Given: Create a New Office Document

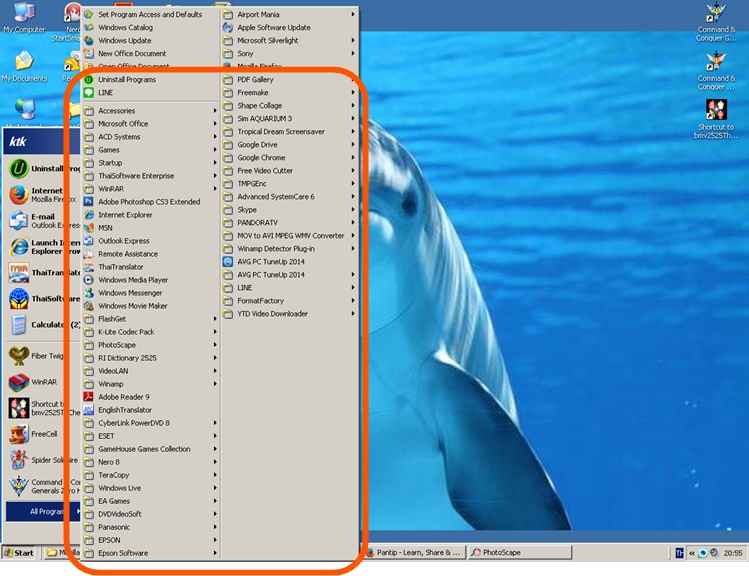Looking at the screenshot, I should (150, 53).
